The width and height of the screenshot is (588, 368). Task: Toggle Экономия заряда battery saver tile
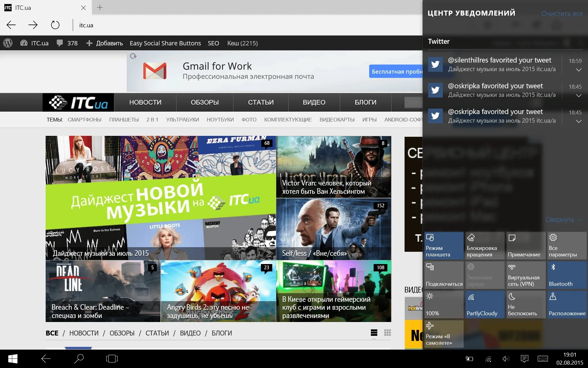[485, 275]
